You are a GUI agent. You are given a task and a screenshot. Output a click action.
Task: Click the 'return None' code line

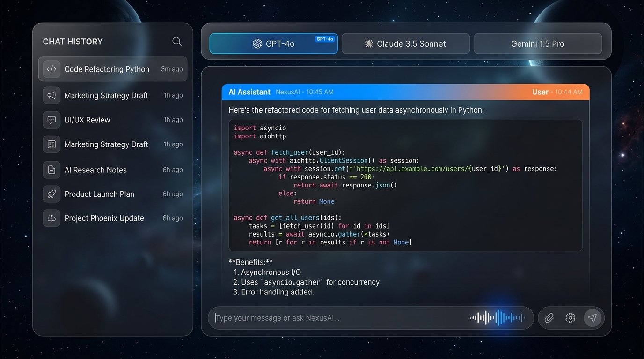click(x=314, y=201)
